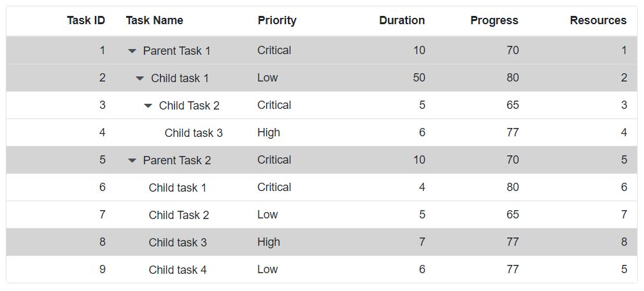Sort by the Task Name column header
The width and height of the screenshot is (644, 291).
click(154, 20)
